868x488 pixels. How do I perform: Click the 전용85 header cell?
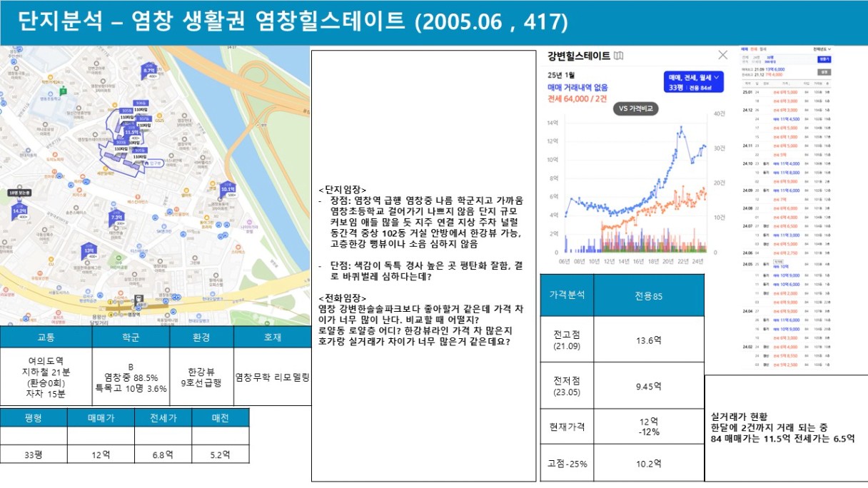tap(649, 295)
